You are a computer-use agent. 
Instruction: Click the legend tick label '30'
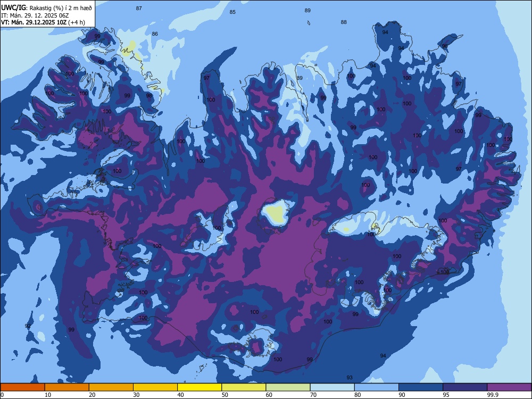[137, 395]
